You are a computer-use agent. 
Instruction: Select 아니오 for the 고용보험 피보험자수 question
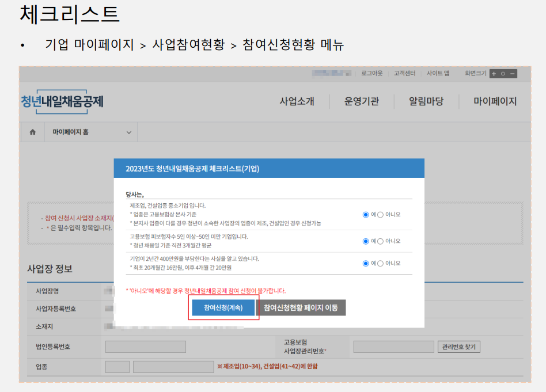pyautogui.click(x=380, y=241)
